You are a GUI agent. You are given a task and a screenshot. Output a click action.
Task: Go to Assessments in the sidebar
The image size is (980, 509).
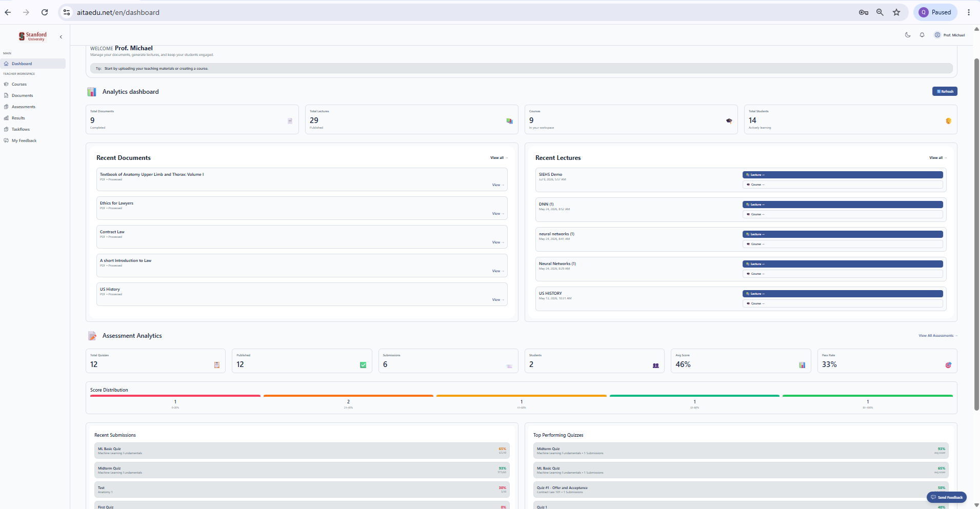[24, 107]
